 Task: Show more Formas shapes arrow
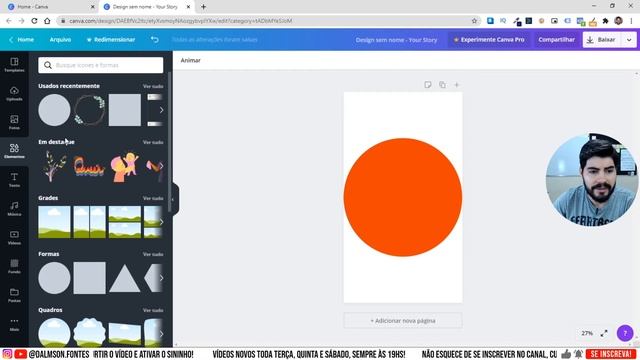[x=162, y=278]
